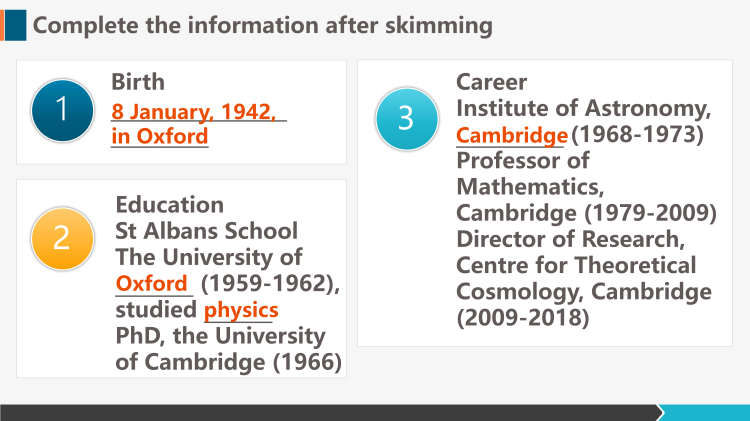Select the slide title about skimming
This screenshot has width=750, height=421.
(263, 26)
